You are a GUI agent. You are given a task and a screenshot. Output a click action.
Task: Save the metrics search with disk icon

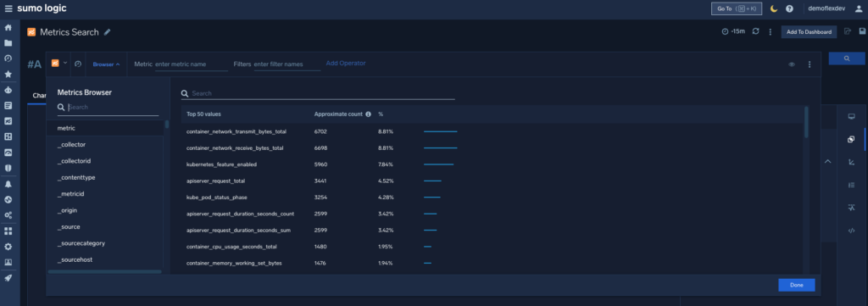(862, 31)
